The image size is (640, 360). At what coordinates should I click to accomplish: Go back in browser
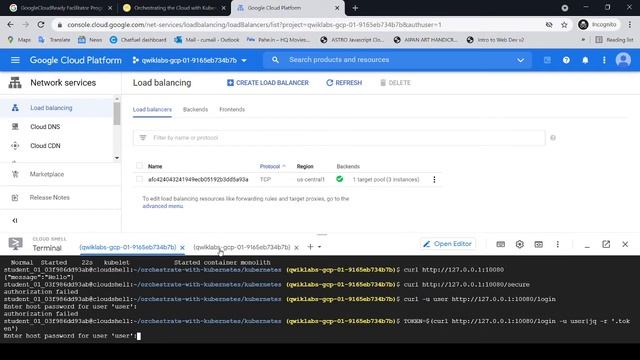tap(10, 24)
